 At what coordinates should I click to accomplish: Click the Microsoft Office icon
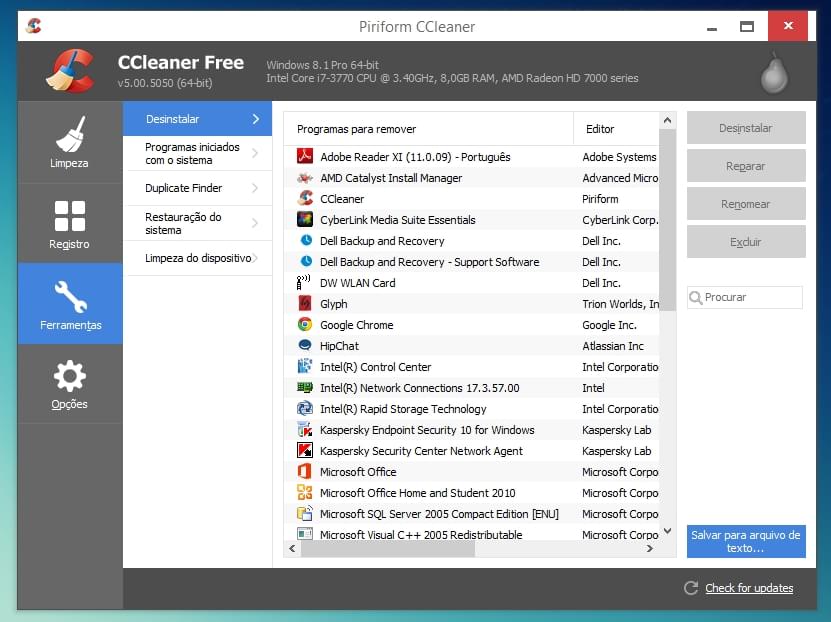[305, 471]
